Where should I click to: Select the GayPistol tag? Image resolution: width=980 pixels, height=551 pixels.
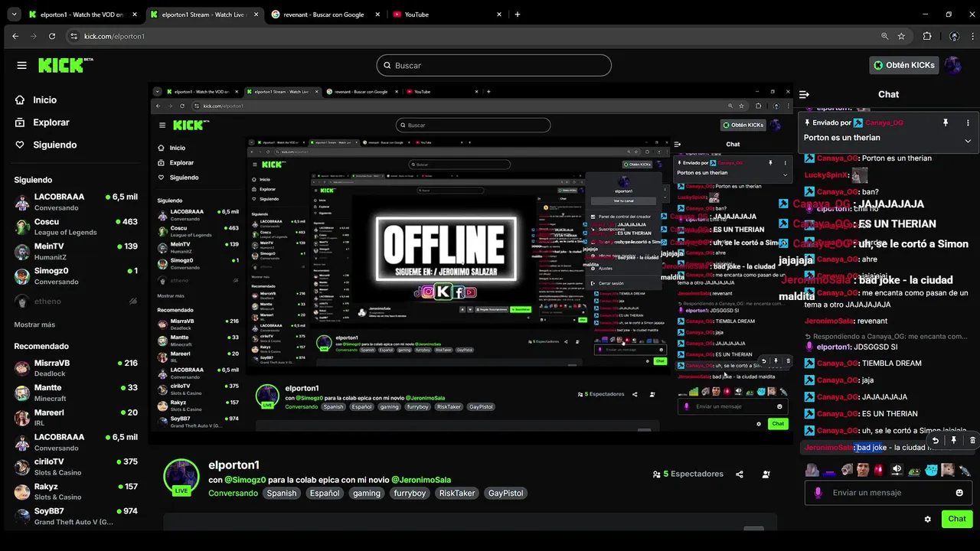[x=506, y=494]
